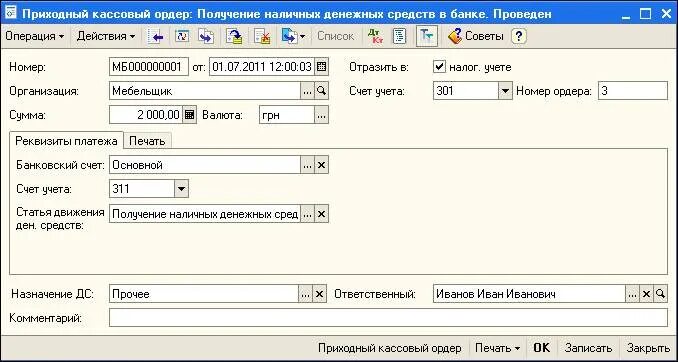This screenshot has width=678, height=362.
Task: Click the Комментарий input field
Action: pos(388,318)
